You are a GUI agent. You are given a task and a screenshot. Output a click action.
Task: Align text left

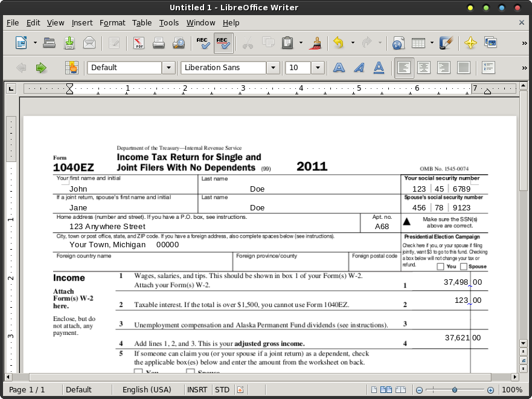[x=404, y=68]
